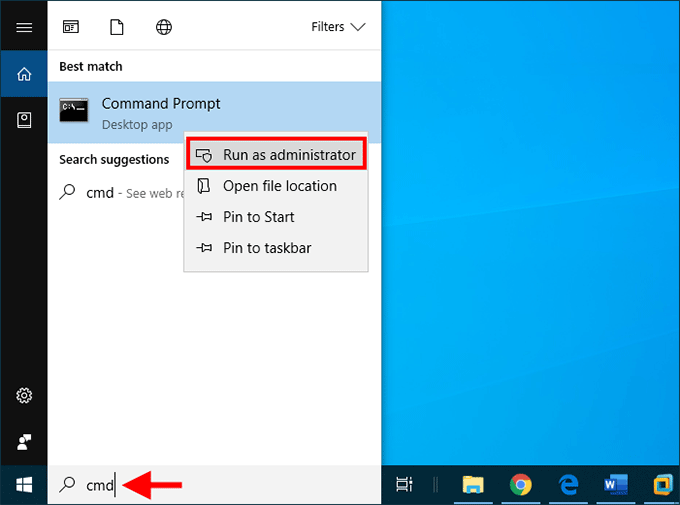
Task: Choose Open file location
Action: coord(276,186)
